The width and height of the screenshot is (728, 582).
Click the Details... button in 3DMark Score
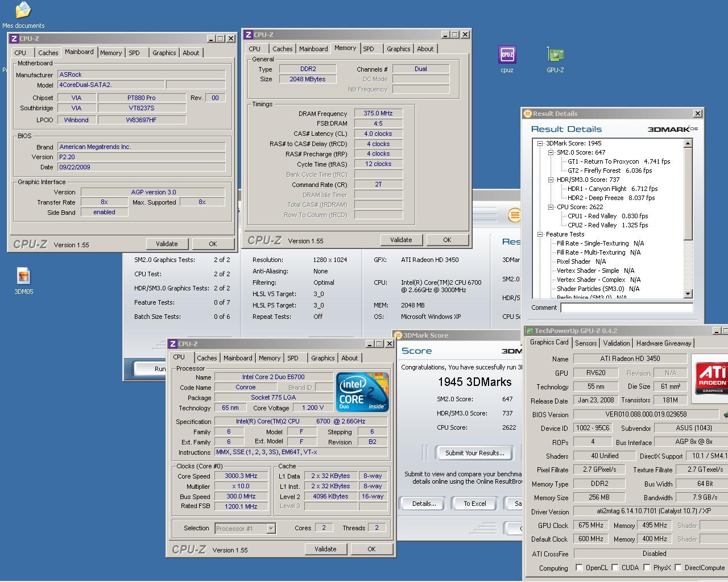(424, 504)
